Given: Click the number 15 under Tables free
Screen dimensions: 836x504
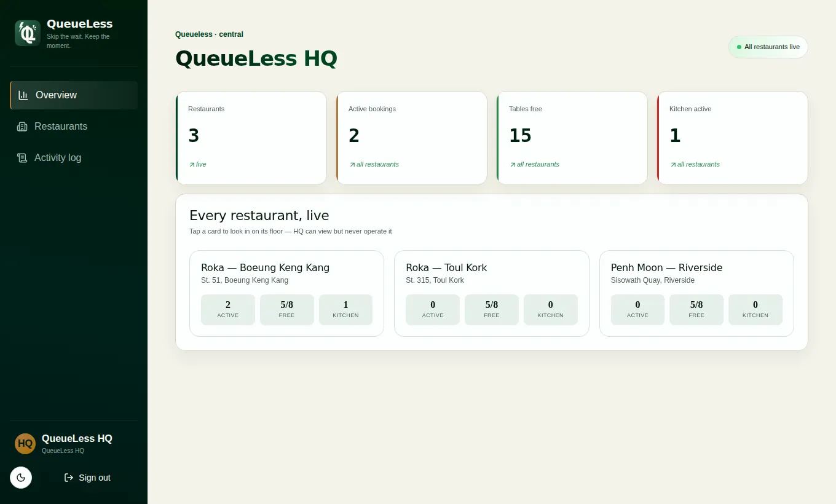Looking at the screenshot, I should pyautogui.click(x=520, y=136).
